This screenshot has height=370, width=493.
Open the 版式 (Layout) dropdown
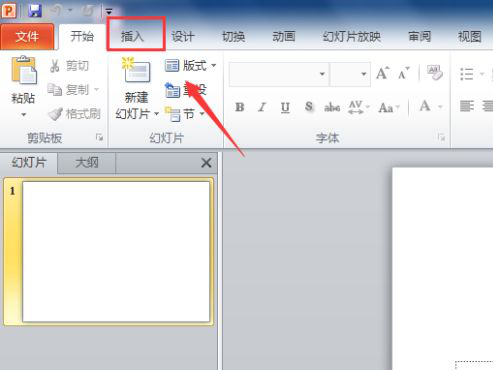191,66
